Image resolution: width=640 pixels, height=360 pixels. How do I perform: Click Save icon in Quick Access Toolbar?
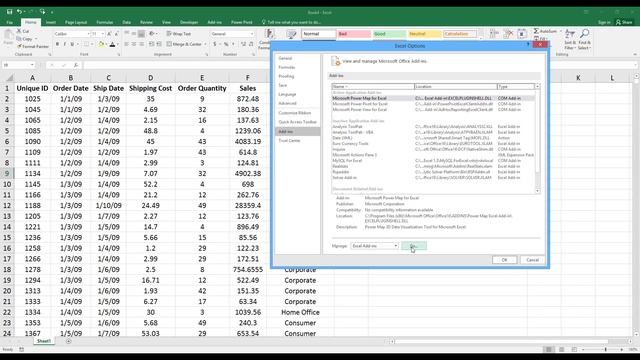[9, 12]
